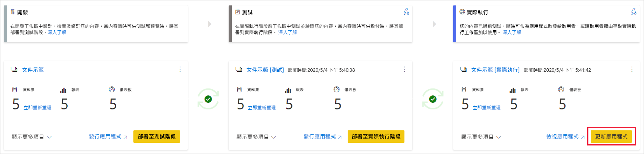Open 發行應用程式 link in the Development card
The height and width of the screenshot is (154, 644).
coord(108,137)
